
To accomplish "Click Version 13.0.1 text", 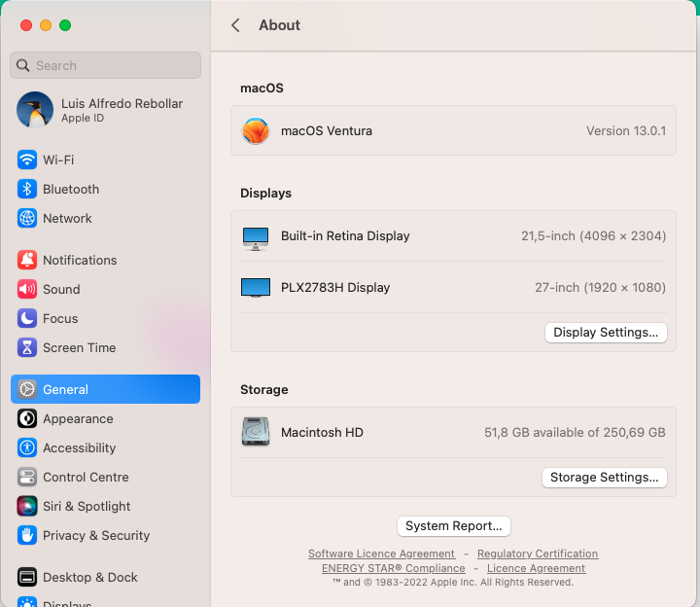I will click(x=626, y=131).
